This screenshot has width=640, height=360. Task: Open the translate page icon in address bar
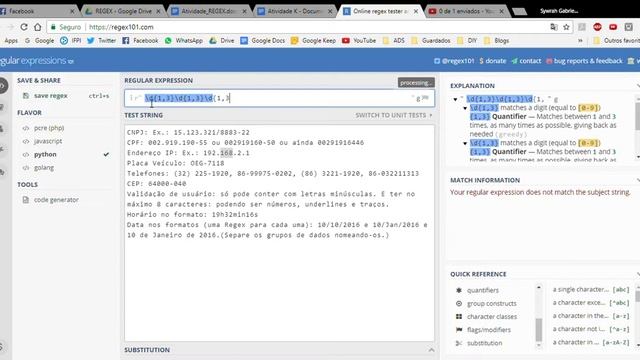click(554, 27)
